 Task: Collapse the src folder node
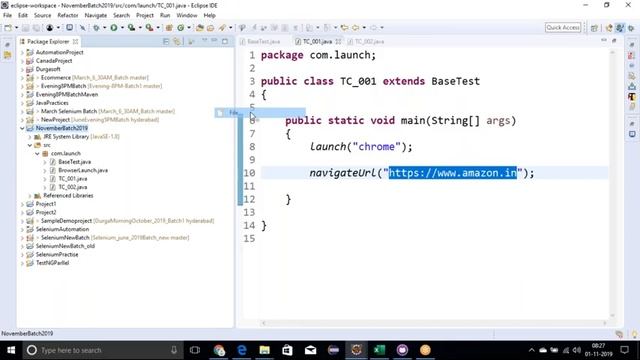click(x=30, y=145)
